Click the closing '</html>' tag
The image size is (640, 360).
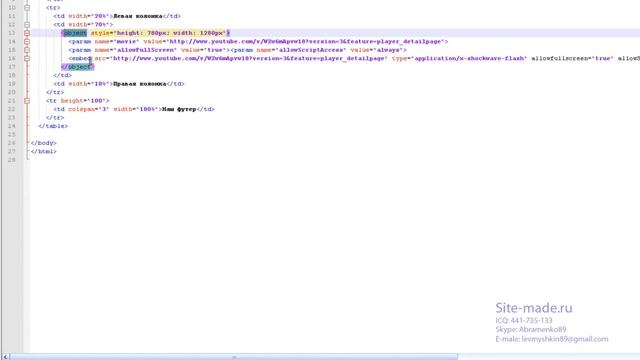click(44, 151)
